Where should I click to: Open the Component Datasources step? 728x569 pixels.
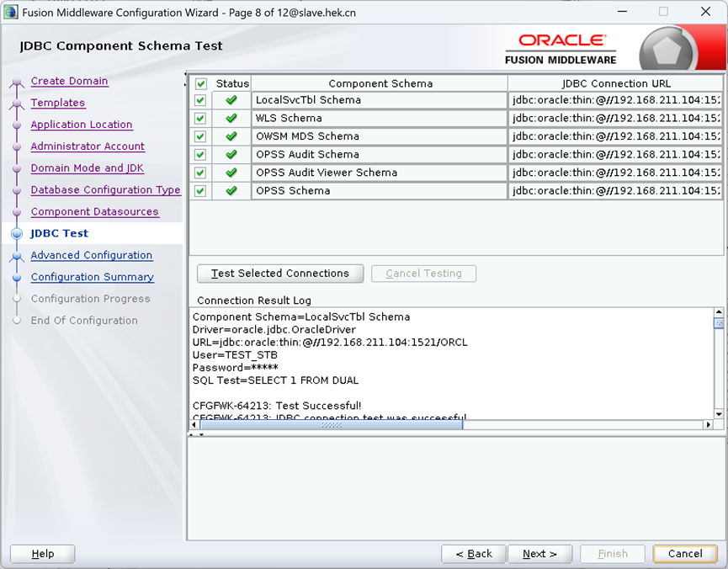[x=95, y=212]
